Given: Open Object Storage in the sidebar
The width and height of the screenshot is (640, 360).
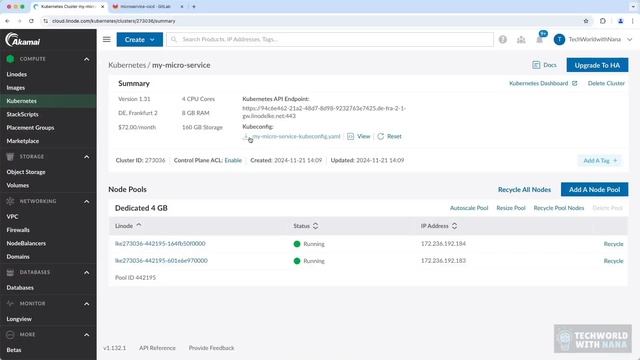Looking at the screenshot, I should [x=26, y=172].
